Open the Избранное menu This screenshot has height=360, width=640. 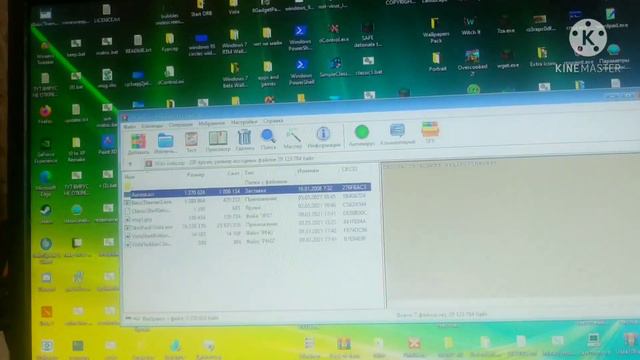(x=211, y=123)
